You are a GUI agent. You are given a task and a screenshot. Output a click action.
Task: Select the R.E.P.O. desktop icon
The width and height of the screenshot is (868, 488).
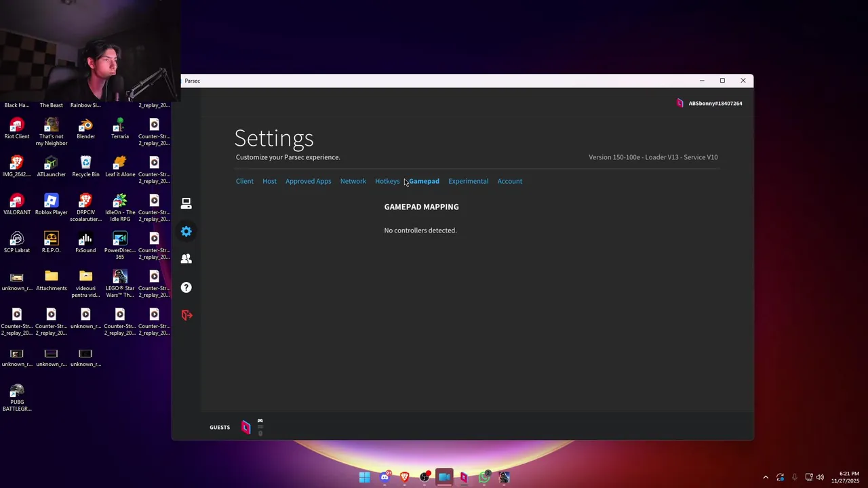[x=52, y=243]
